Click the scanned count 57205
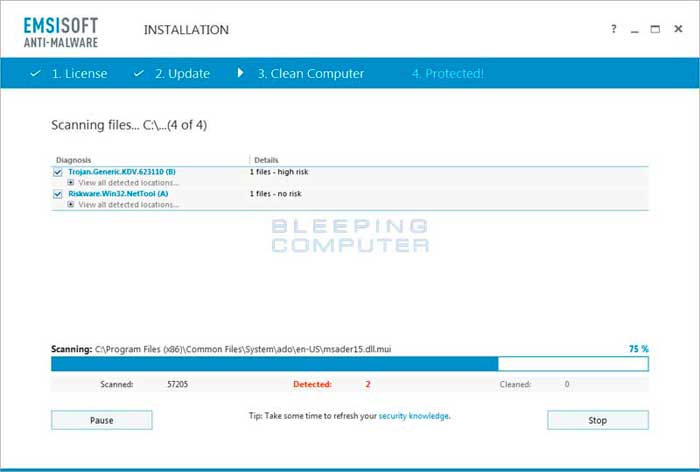This screenshot has height=472, width=700. point(178,384)
